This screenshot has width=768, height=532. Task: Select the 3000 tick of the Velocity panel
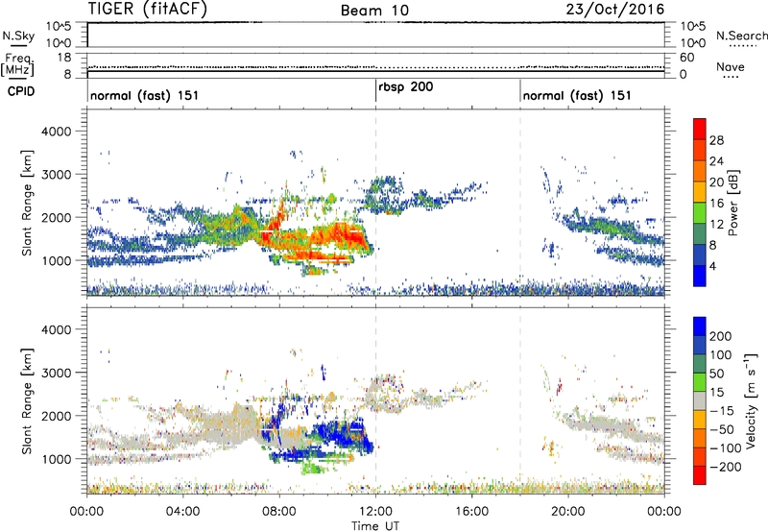point(56,373)
